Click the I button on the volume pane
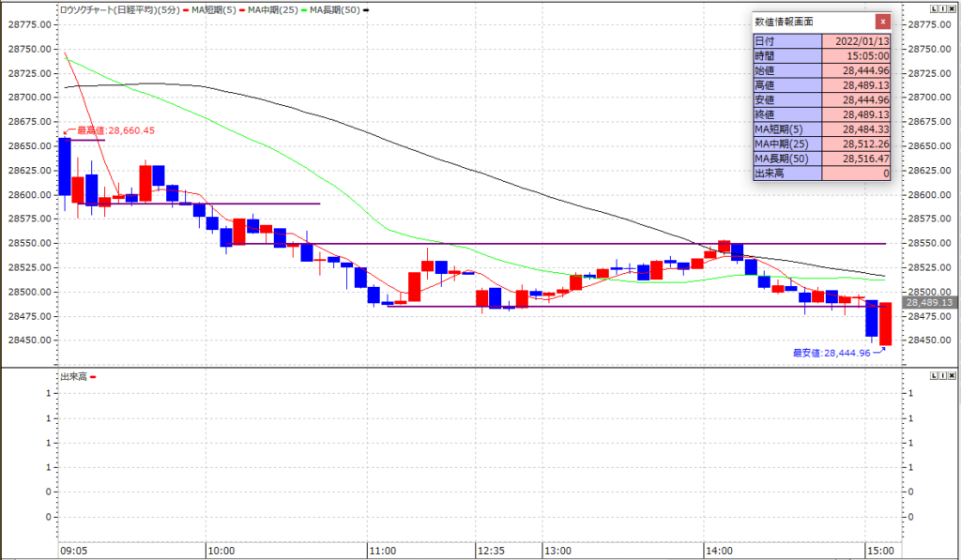 click(x=942, y=375)
